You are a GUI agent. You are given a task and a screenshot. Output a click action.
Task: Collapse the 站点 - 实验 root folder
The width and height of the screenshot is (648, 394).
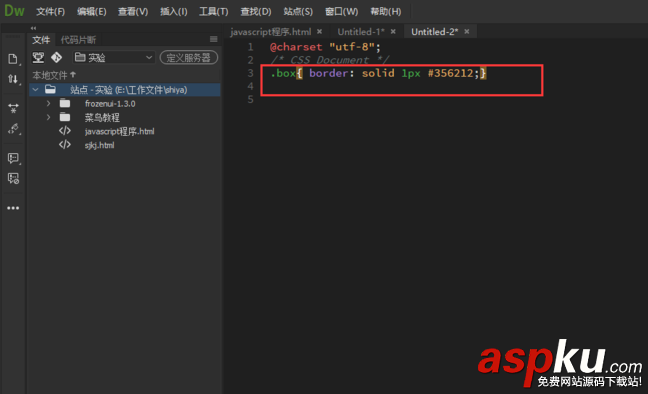[x=36, y=90]
